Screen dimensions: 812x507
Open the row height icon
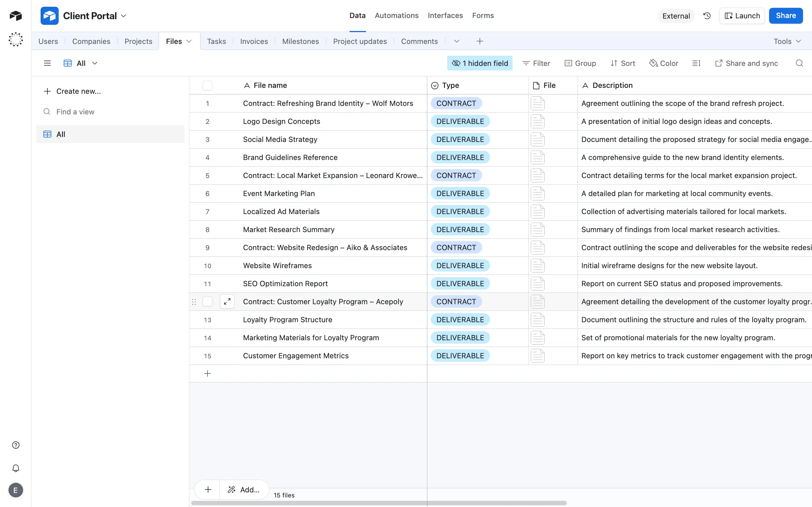tap(696, 63)
